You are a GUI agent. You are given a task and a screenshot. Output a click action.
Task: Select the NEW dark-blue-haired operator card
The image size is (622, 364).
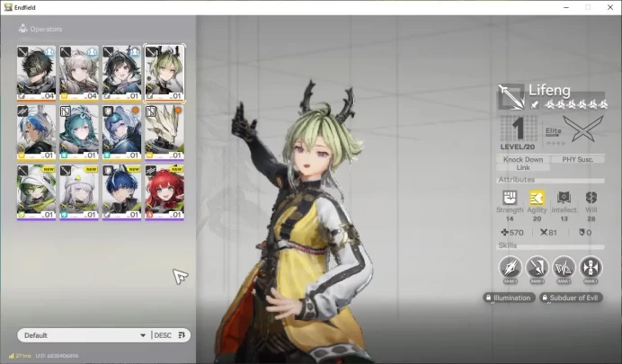coord(121,192)
